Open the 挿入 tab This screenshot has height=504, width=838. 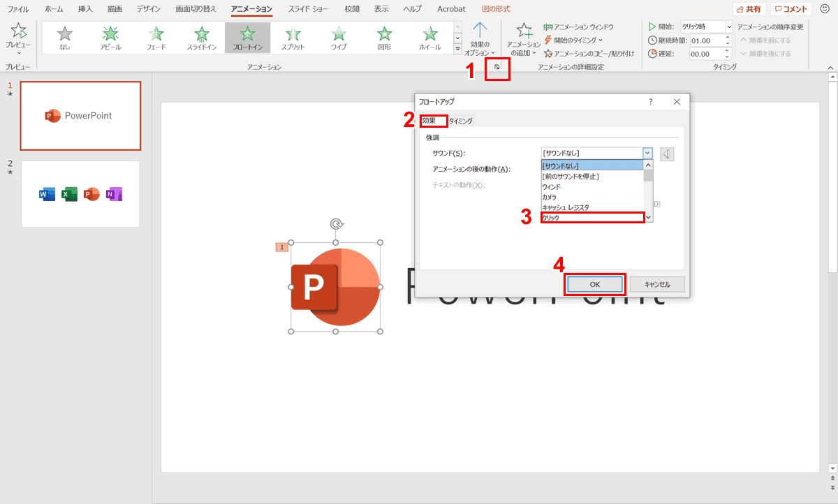(85, 9)
